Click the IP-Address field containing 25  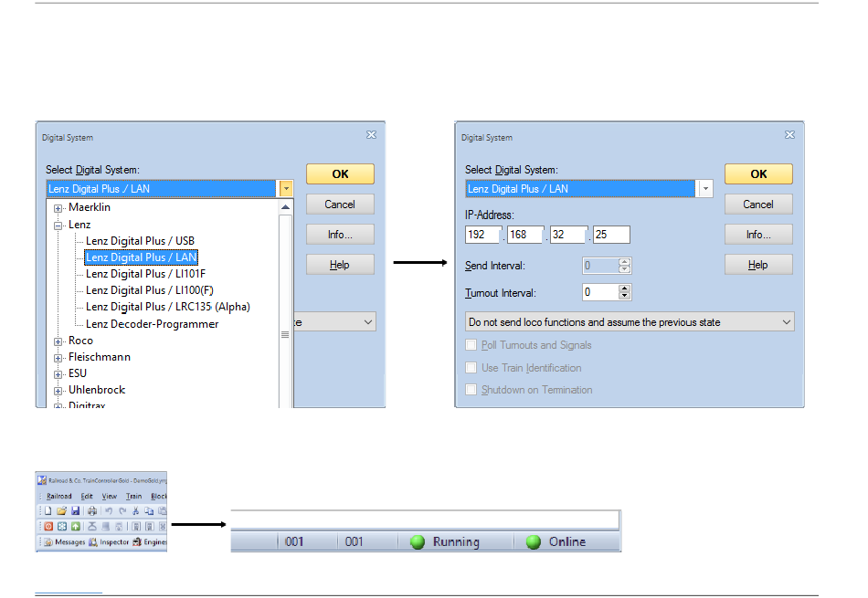point(611,235)
